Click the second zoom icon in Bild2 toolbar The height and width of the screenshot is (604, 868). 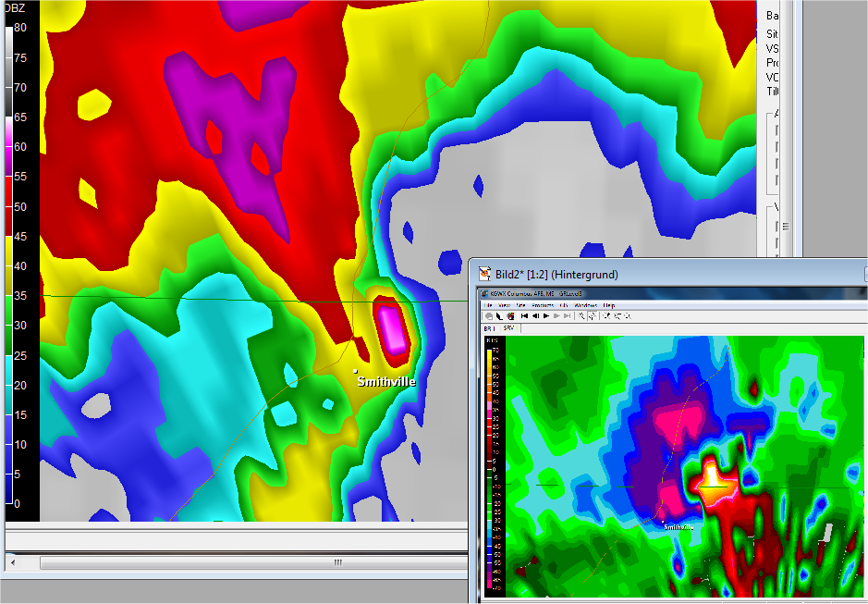pyautogui.click(x=617, y=315)
